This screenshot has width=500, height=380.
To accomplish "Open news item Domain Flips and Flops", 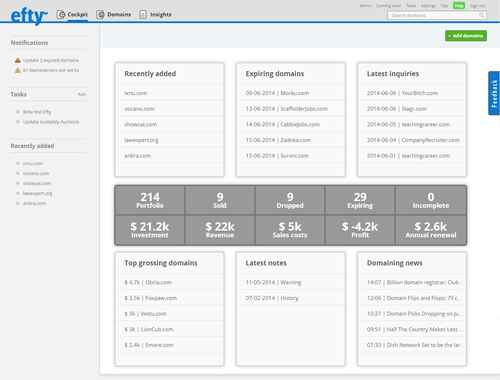I will click(x=414, y=298).
